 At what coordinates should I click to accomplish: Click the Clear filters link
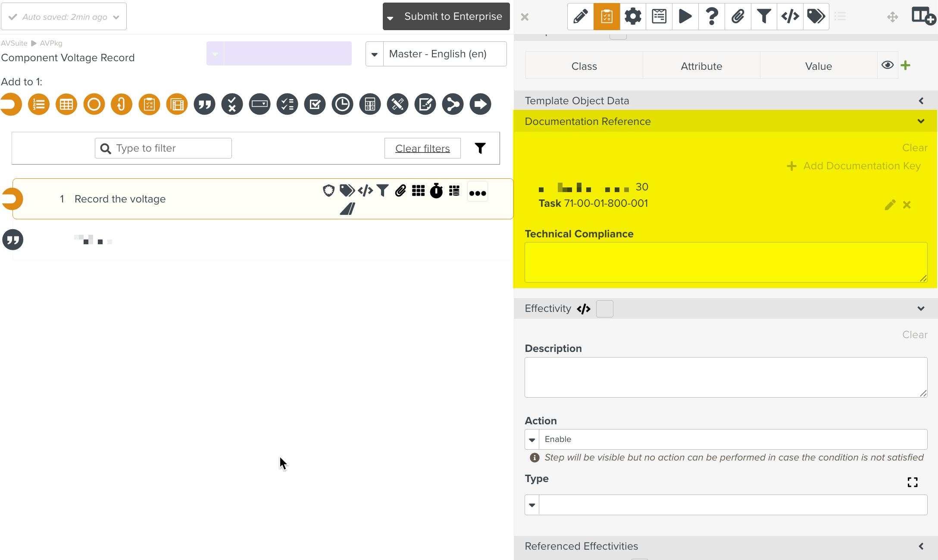pos(422,148)
